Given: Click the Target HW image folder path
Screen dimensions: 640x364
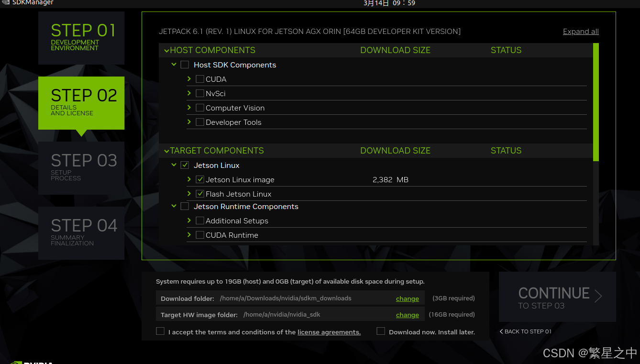Looking at the screenshot, I should [290, 315].
